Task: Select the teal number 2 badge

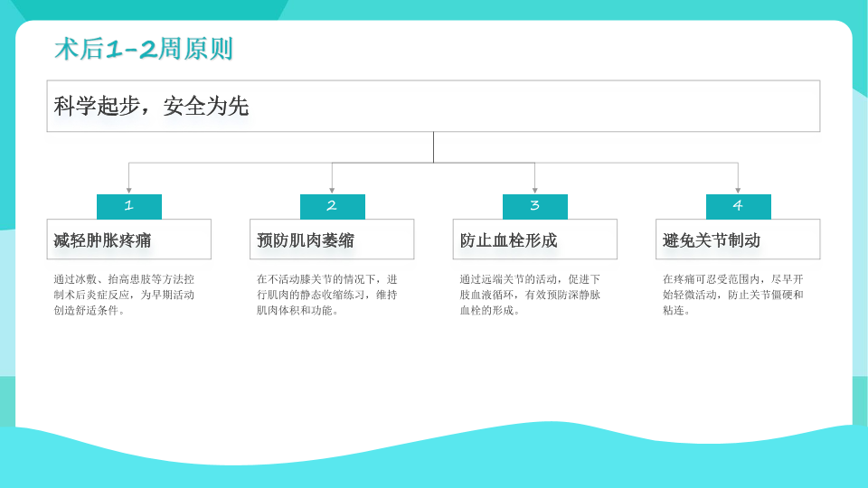Action: point(332,206)
